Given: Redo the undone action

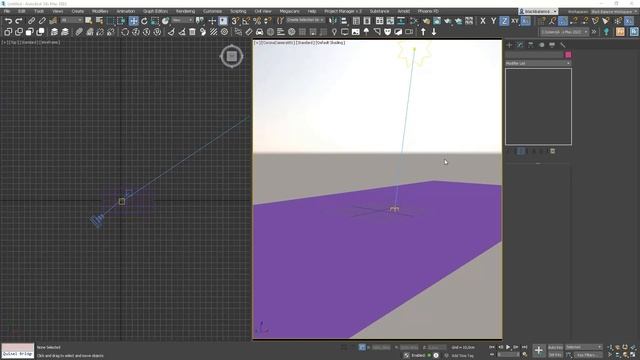Looking at the screenshot, I should click(18, 21).
